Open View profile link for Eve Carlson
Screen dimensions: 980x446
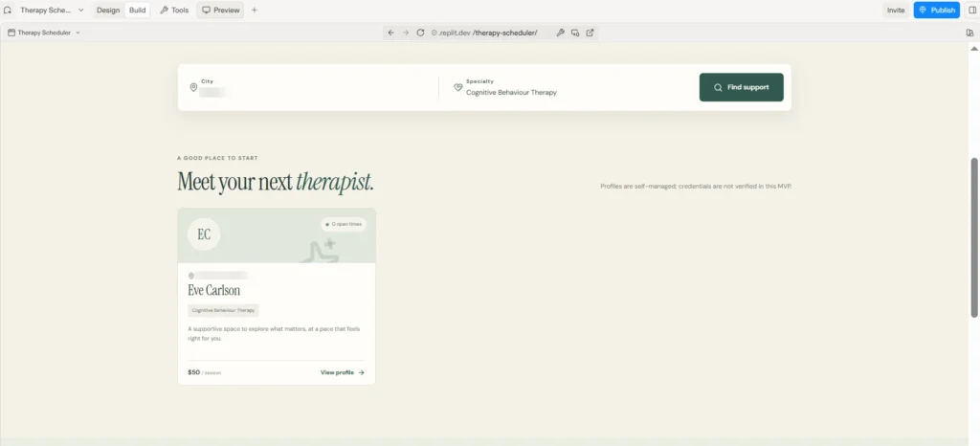343,372
